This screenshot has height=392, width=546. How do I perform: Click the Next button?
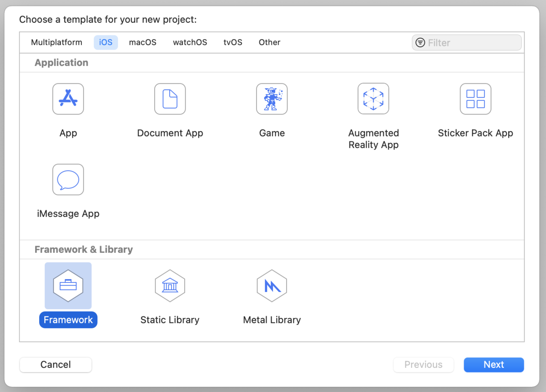[494, 365]
